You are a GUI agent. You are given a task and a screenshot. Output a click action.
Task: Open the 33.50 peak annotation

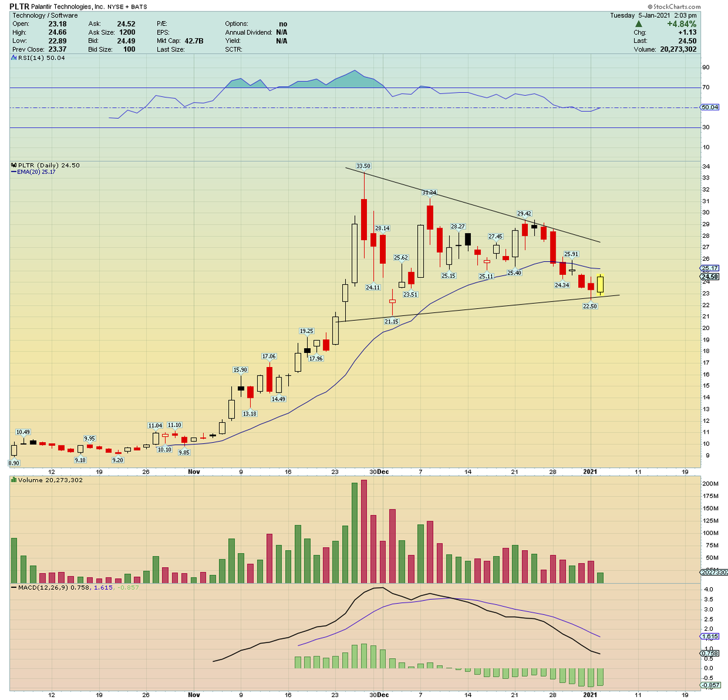[x=363, y=165]
